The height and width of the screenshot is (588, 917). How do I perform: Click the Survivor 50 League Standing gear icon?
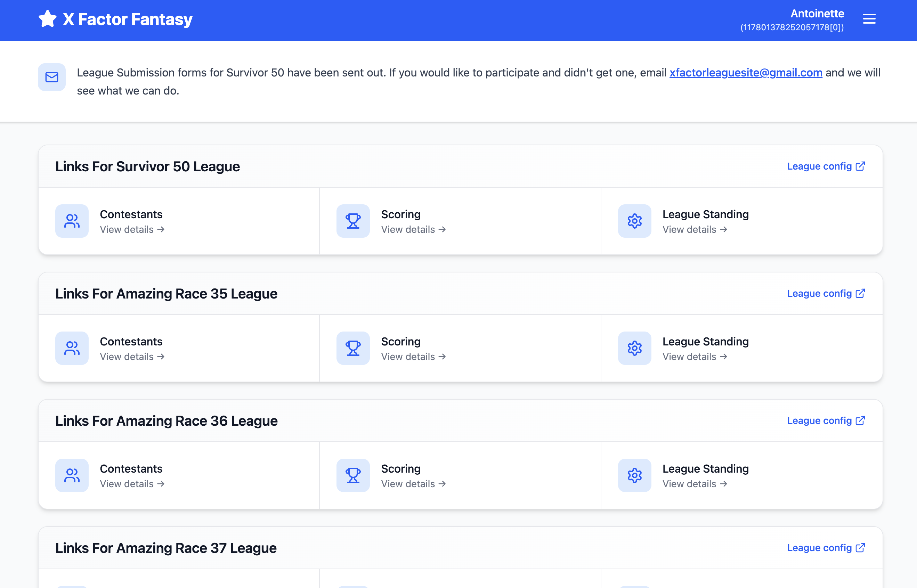coord(634,221)
